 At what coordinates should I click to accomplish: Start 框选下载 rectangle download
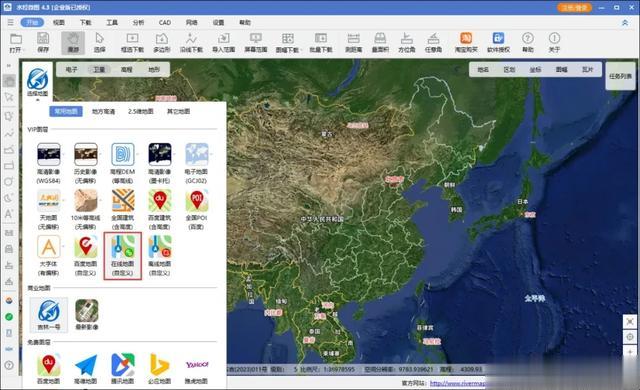[132, 42]
